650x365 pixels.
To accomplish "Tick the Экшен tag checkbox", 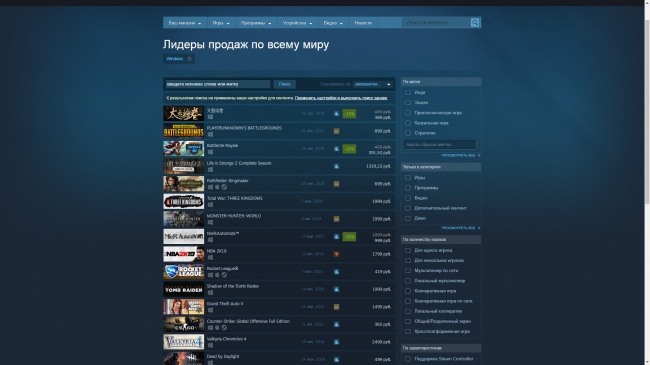I will pyautogui.click(x=408, y=102).
